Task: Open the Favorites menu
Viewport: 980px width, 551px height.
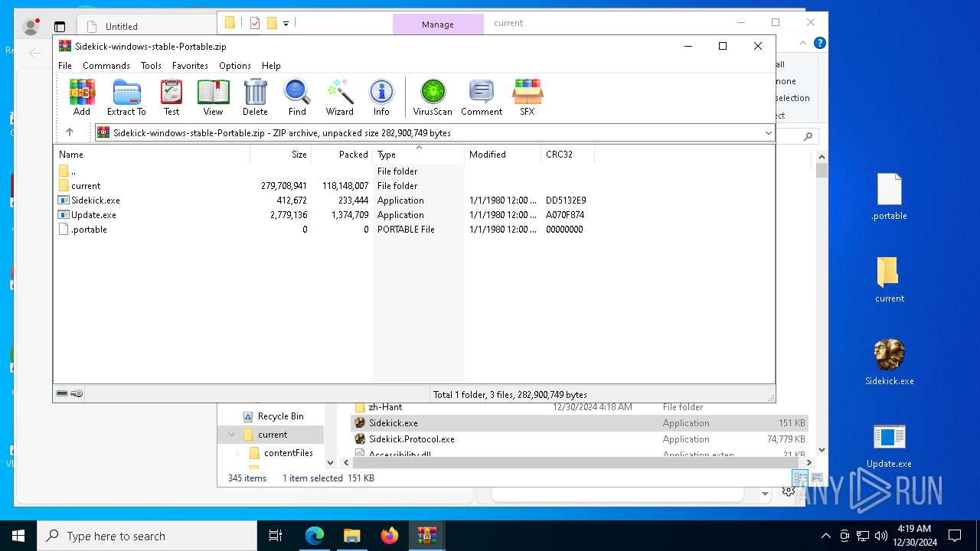Action: pos(190,66)
